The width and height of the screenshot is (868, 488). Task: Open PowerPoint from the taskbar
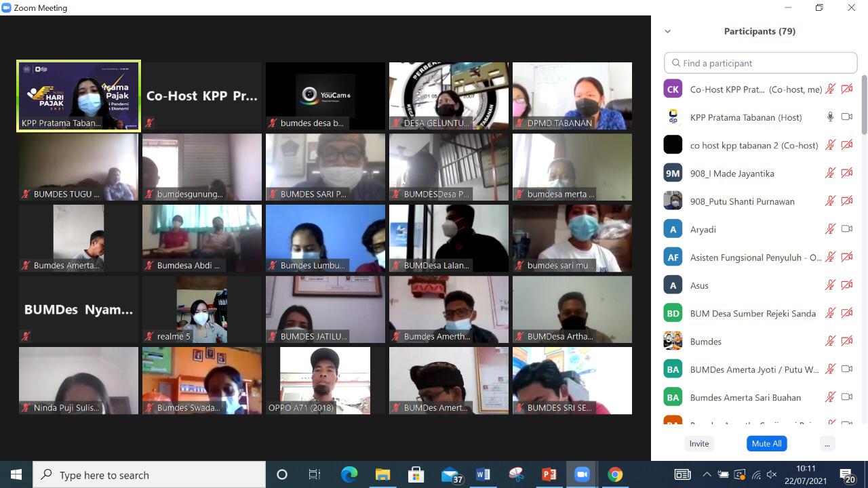coord(549,474)
